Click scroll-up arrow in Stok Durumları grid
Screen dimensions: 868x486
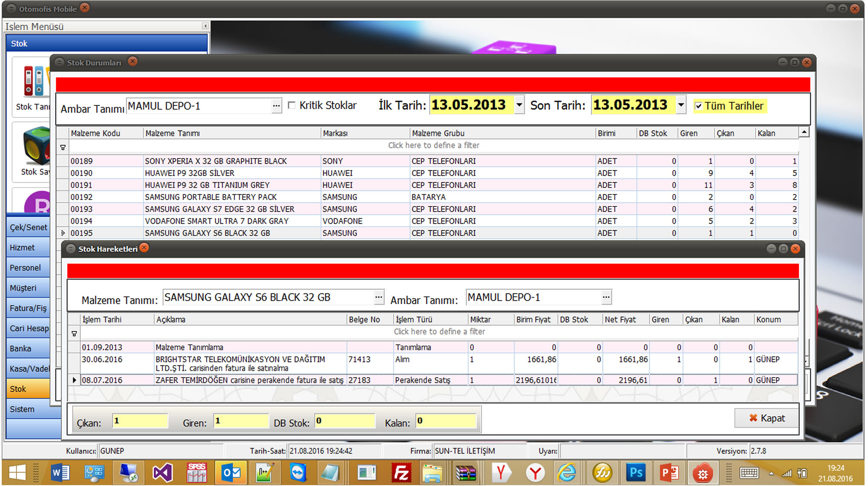(804, 132)
